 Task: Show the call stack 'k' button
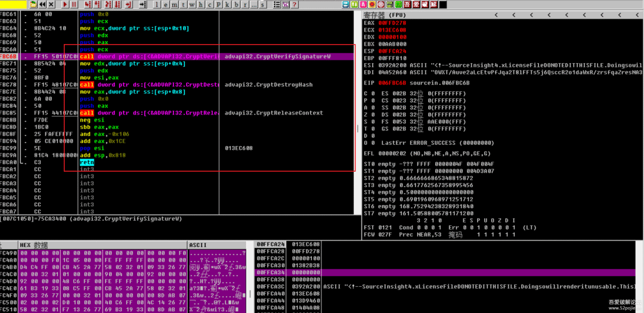point(227,5)
